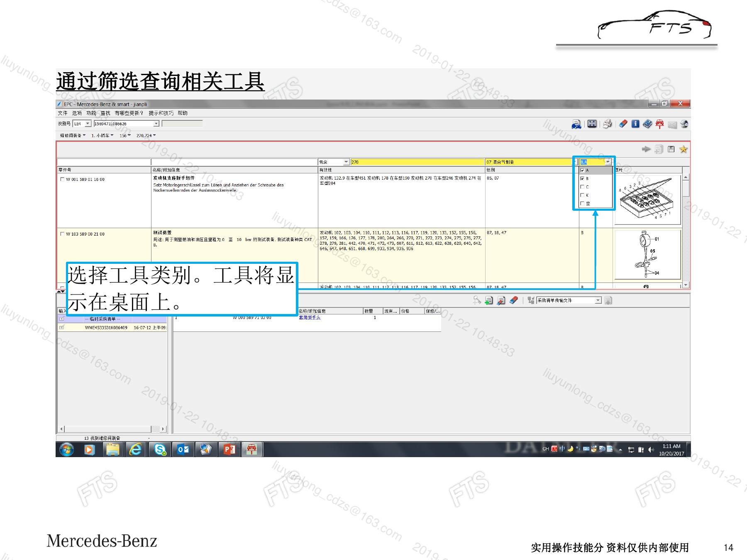Open PowerPoint from the taskbar
The width and height of the screenshot is (747, 560).
(229, 449)
